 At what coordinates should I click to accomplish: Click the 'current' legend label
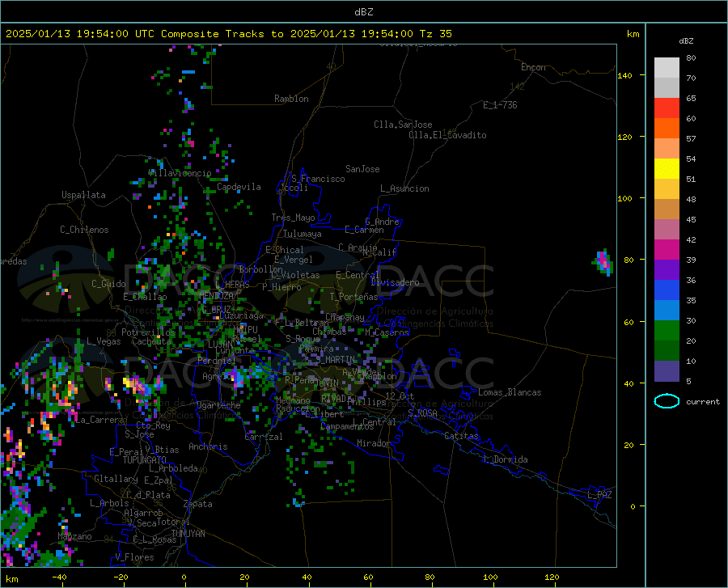702,401
